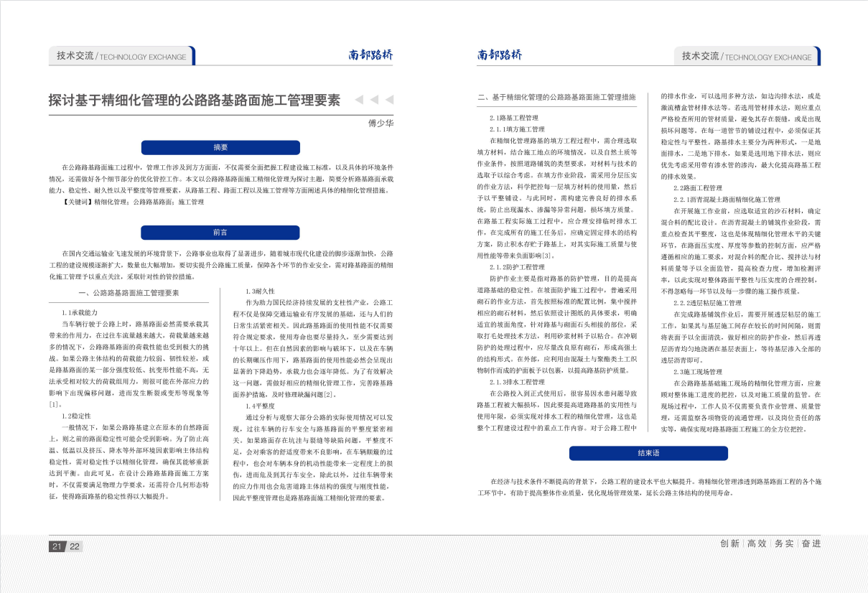Click subheading 2.2路面工程管理
The width and height of the screenshot is (868, 593).
pyautogui.click(x=698, y=187)
